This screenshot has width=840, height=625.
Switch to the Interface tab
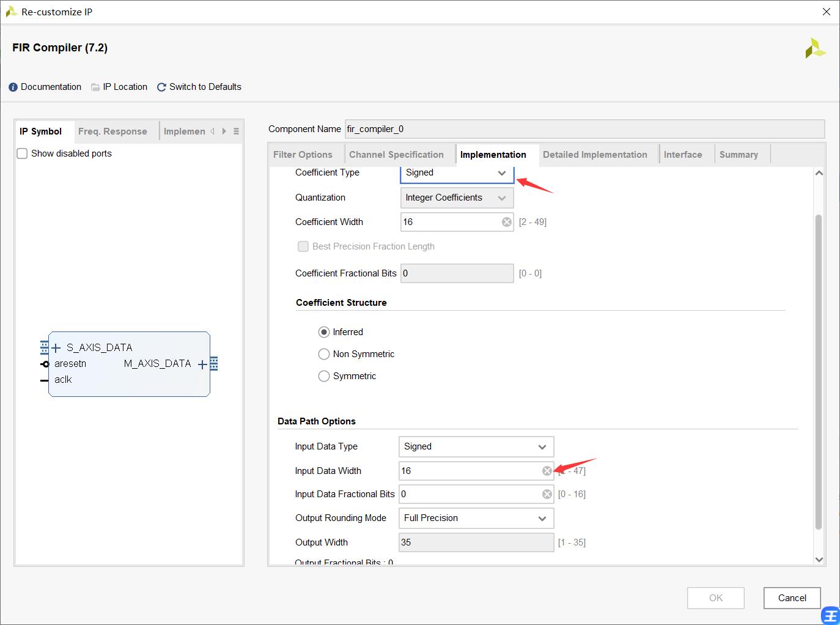pyautogui.click(x=683, y=155)
